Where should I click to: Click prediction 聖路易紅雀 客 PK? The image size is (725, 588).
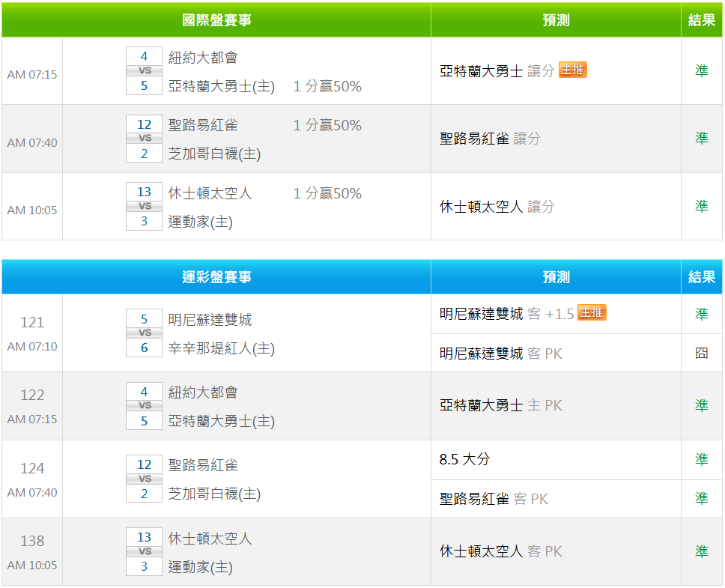(x=494, y=499)
